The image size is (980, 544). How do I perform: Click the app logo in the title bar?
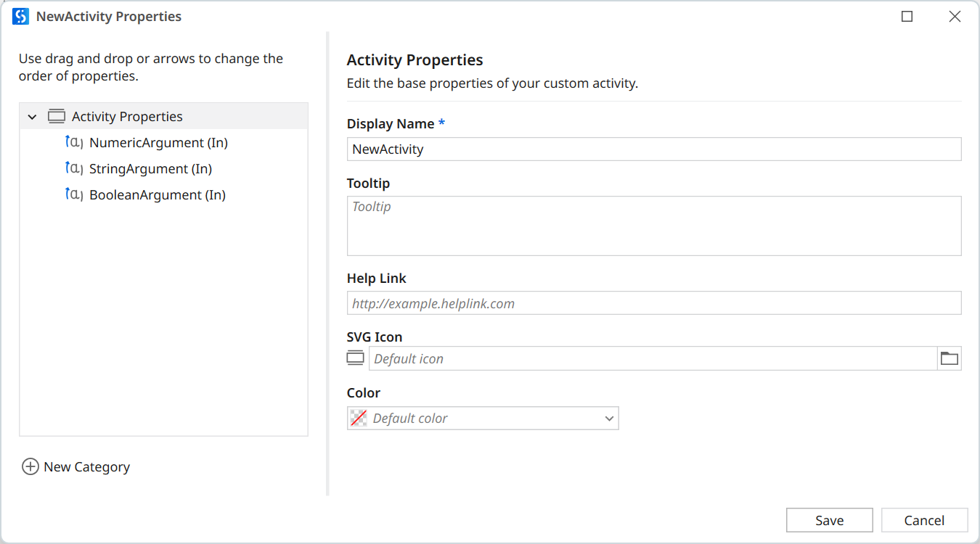[x=20, y=17]
